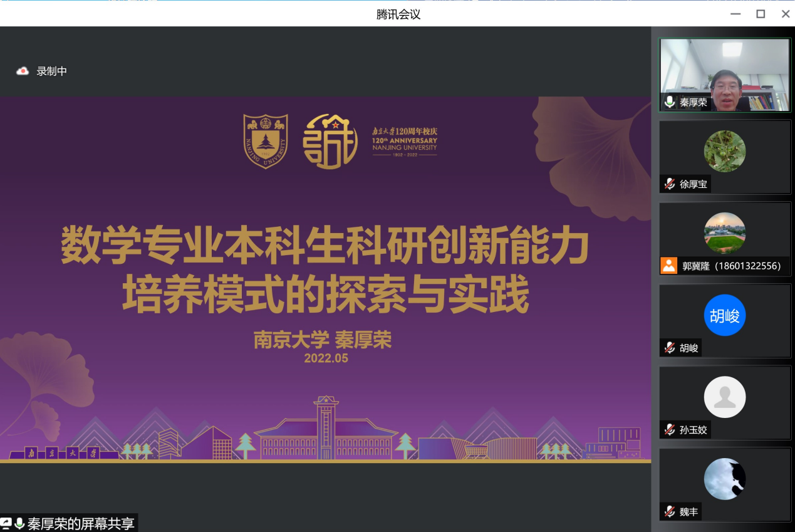
Task: Click the cloud recording indicator icon
Action: [23, 71]
